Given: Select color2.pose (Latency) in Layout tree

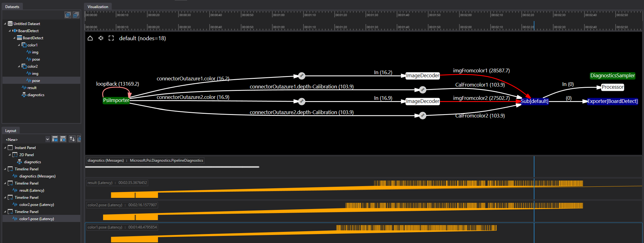Looking at the screenshot, I should tap(37, 204).
